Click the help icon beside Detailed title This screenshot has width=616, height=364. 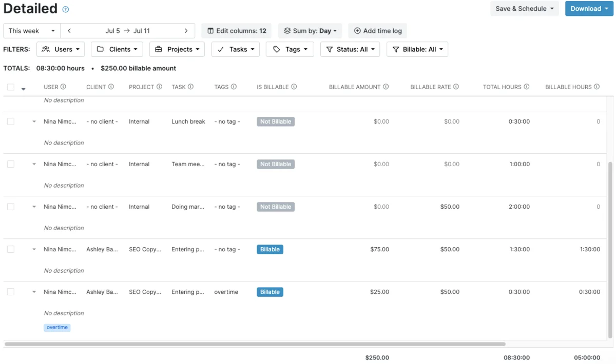coord(65,9)
